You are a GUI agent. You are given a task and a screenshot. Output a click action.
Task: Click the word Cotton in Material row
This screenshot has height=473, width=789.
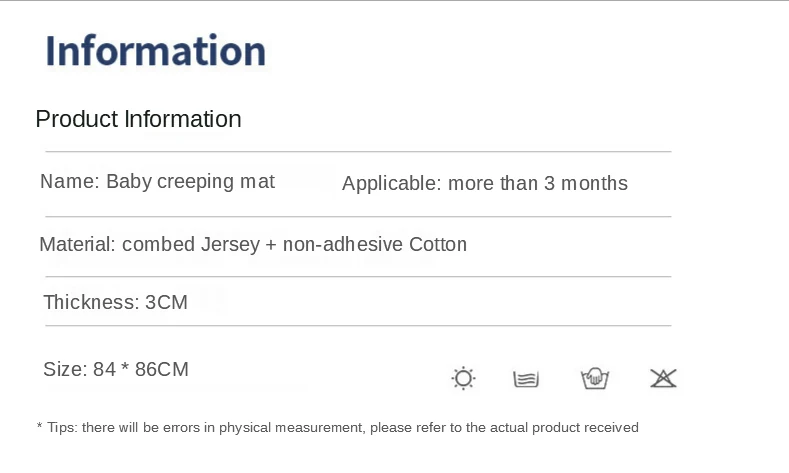[x=438, y=244]
